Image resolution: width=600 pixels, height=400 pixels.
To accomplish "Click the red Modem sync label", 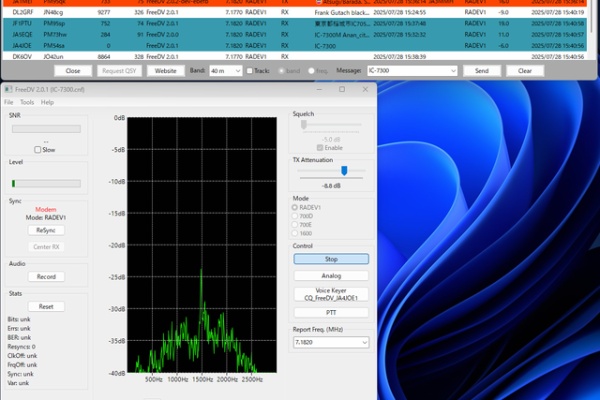I will tap(46, 209).
